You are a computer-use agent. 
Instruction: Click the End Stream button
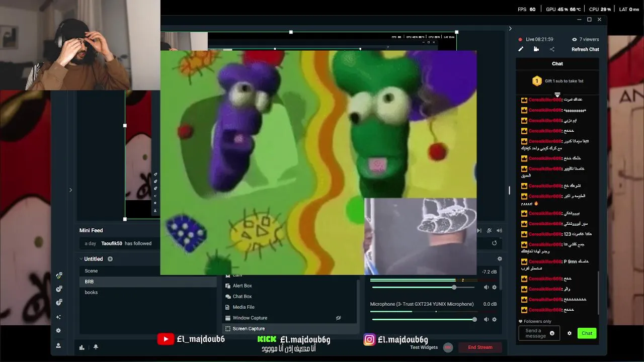tap(480, 347)
